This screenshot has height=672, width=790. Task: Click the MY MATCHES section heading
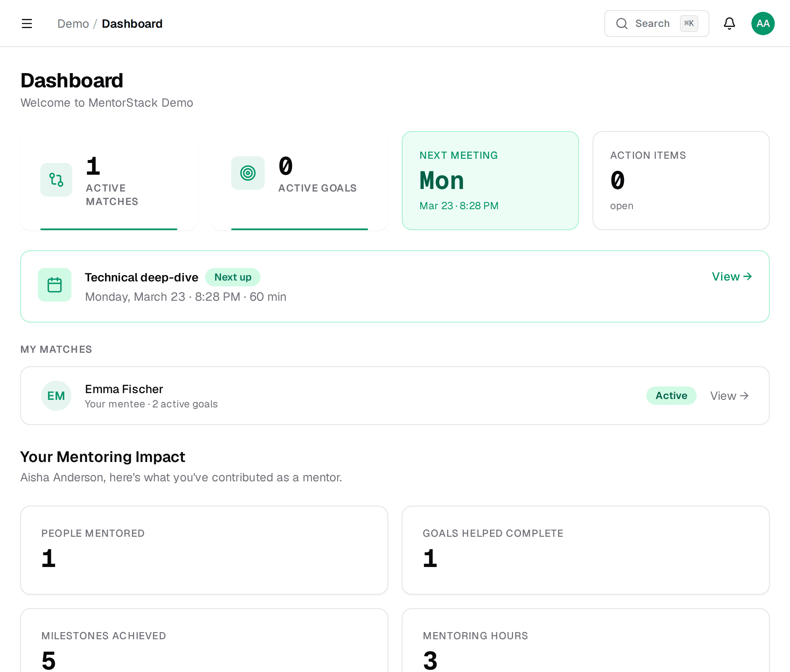coord(56,349)
